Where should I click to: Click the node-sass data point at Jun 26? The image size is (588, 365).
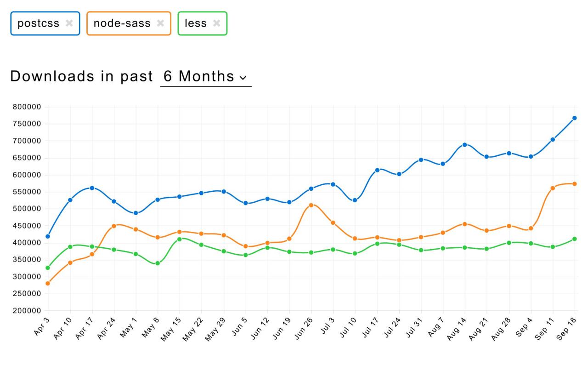click(311, 205)
